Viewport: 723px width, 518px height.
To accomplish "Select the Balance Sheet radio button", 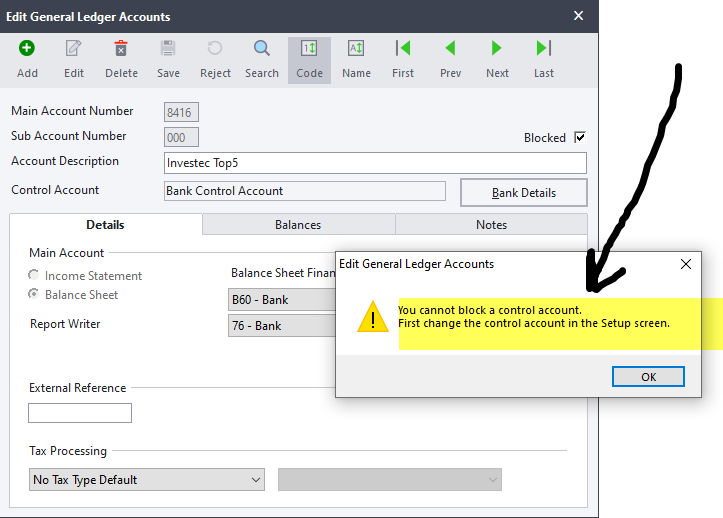I will click(x=35, y=294).
